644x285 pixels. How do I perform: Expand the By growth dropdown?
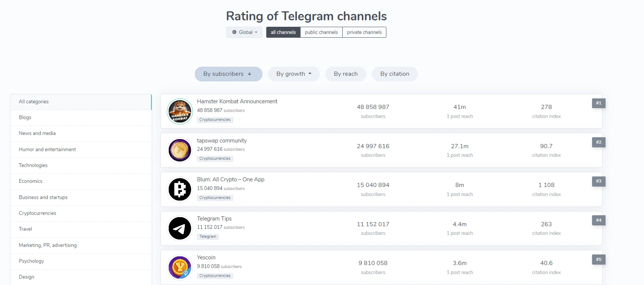click(294, 74)
